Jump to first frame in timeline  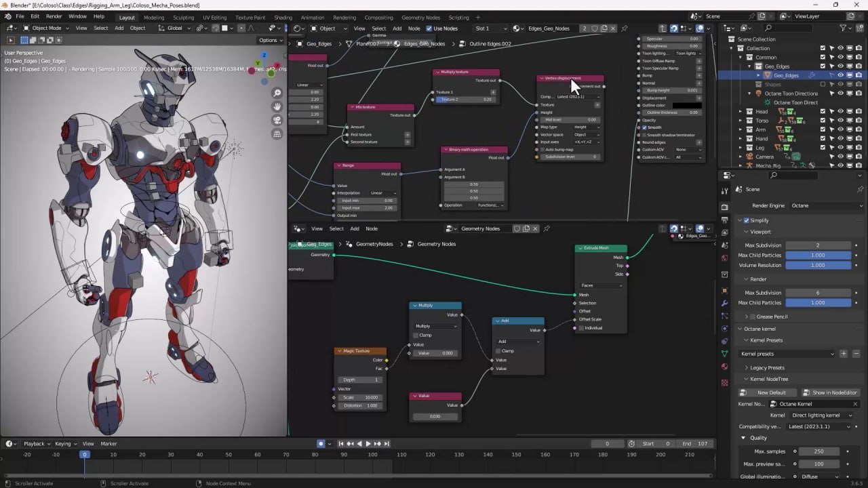coord(341,443)
